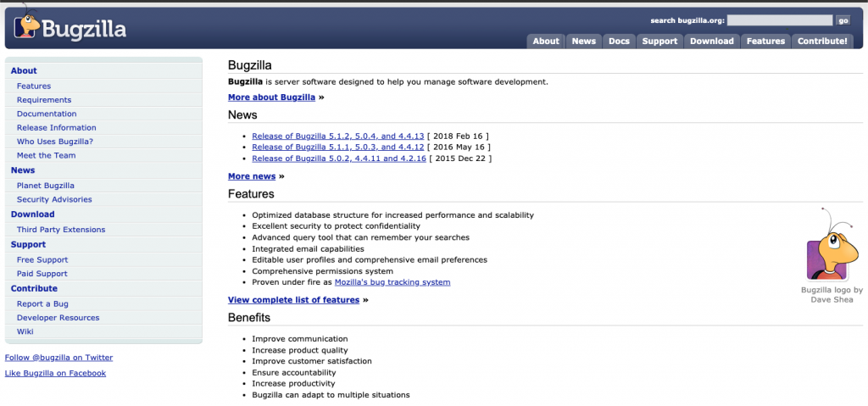Select the Contribute! tab
Screen dimensions: 868x406
coord(822,41)
